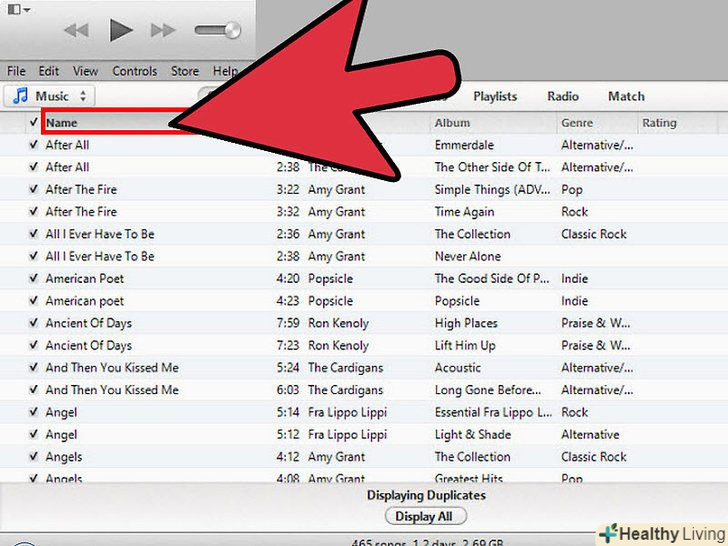Uncheck American poet lasting 4:23
The width and height of the screenshot is (728, 546).
point(33,301)
